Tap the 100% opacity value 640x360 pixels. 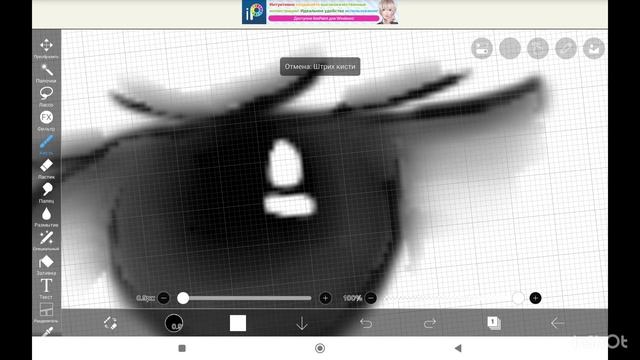[x=352, y=298]
